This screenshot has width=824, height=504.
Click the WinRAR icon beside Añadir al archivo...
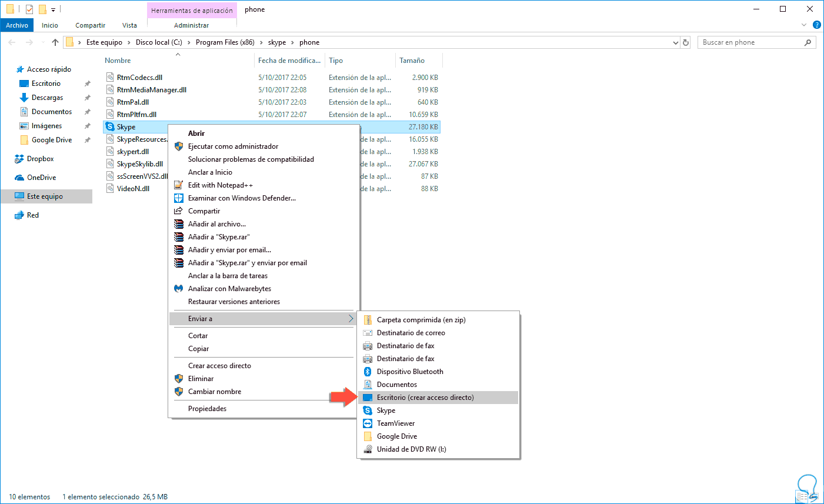point(179,224)
